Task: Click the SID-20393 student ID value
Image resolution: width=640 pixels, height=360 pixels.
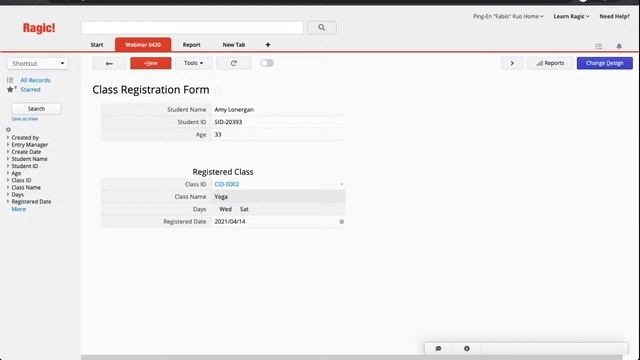Action: click(228, 122)
